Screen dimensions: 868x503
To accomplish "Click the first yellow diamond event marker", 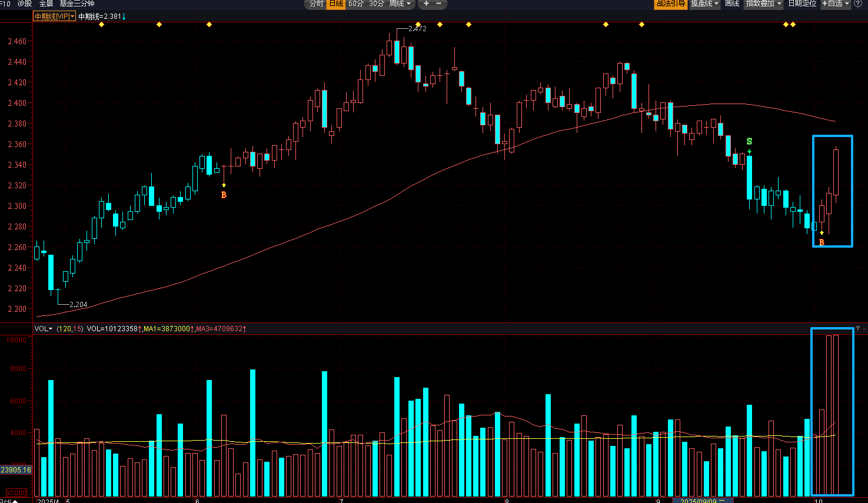I will 102,25.
